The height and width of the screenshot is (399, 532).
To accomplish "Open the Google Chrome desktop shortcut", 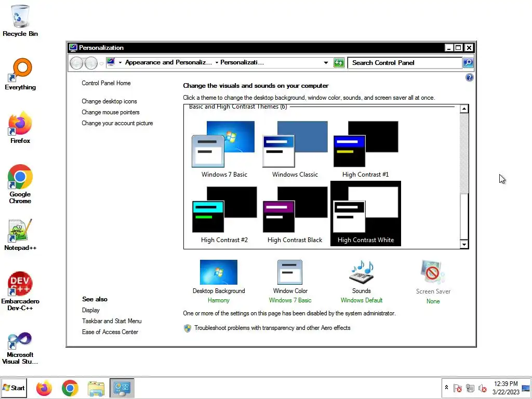I will 20,184.
